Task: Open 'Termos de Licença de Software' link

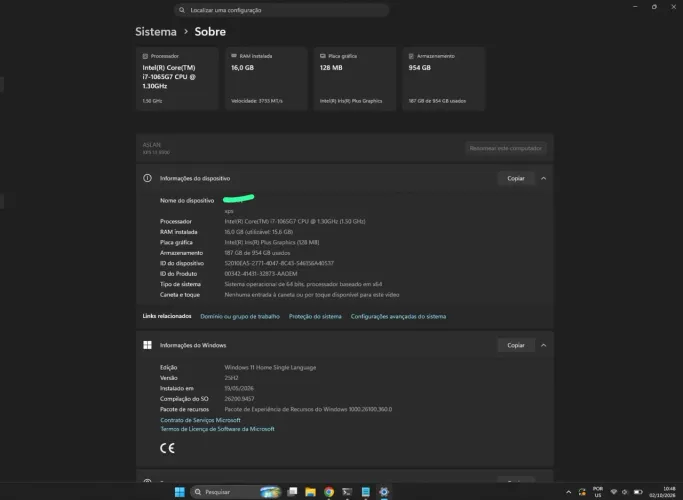Action: coord(217,429)
